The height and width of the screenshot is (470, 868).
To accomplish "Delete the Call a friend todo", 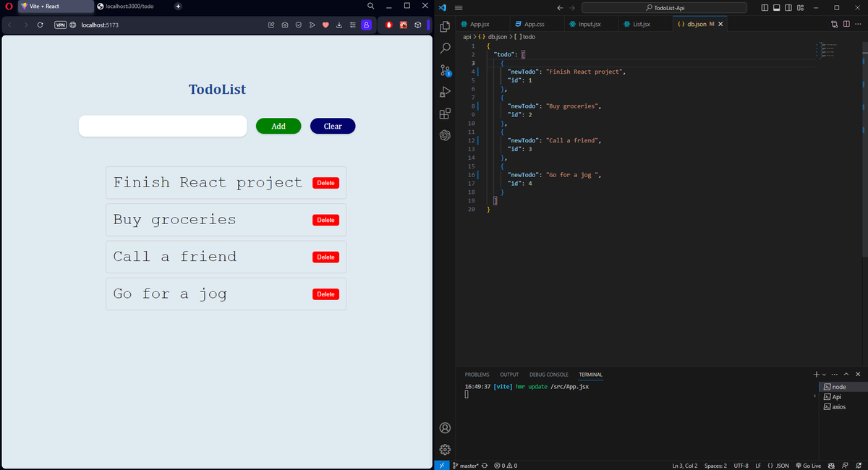I will [325, 257].
